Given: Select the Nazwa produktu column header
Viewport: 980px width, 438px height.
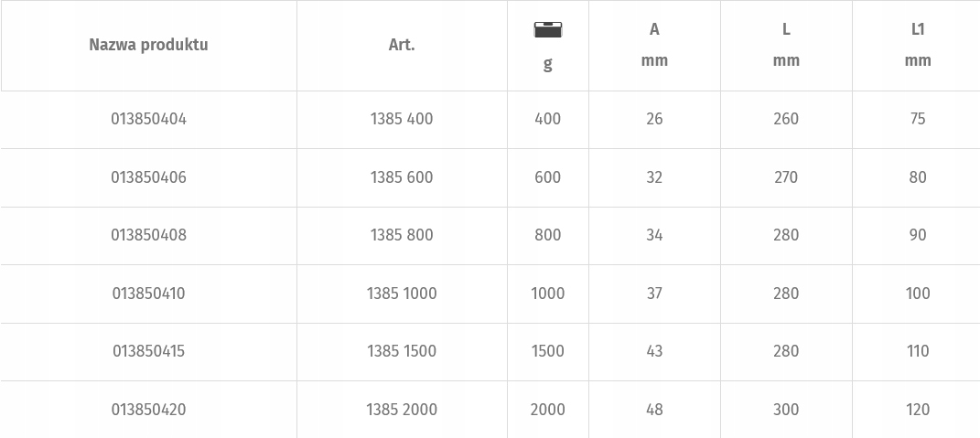Looking at the screenshot, I should tap(149, 45).
